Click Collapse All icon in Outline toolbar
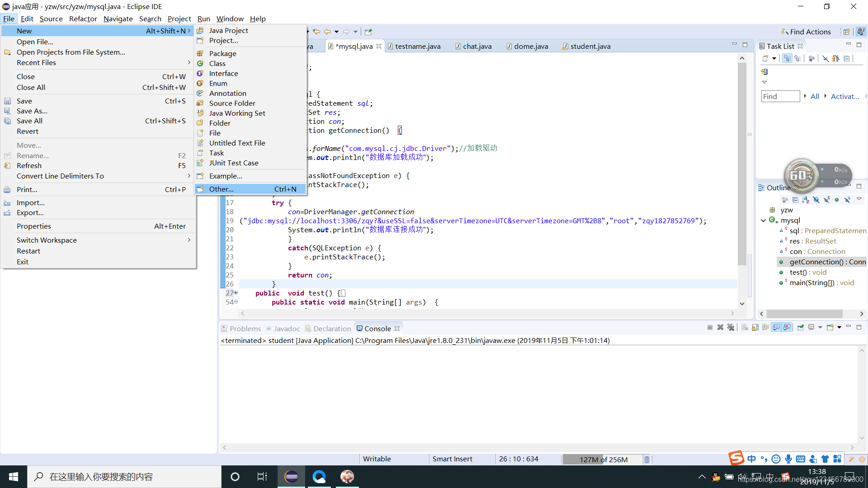868x488 pixels. click(x=795, y=200)
